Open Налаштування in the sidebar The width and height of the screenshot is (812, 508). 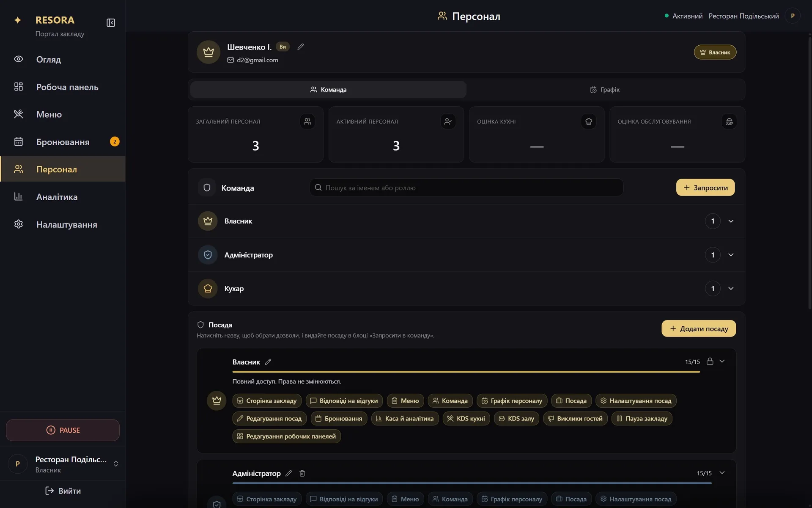point(63,224)
